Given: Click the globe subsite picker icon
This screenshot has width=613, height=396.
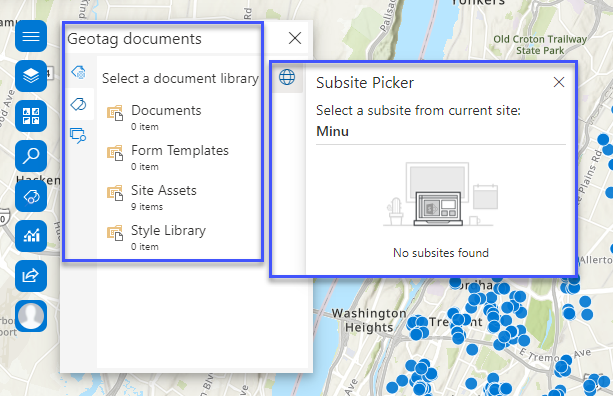Looking at the screenshot, I should click(287, 77).
